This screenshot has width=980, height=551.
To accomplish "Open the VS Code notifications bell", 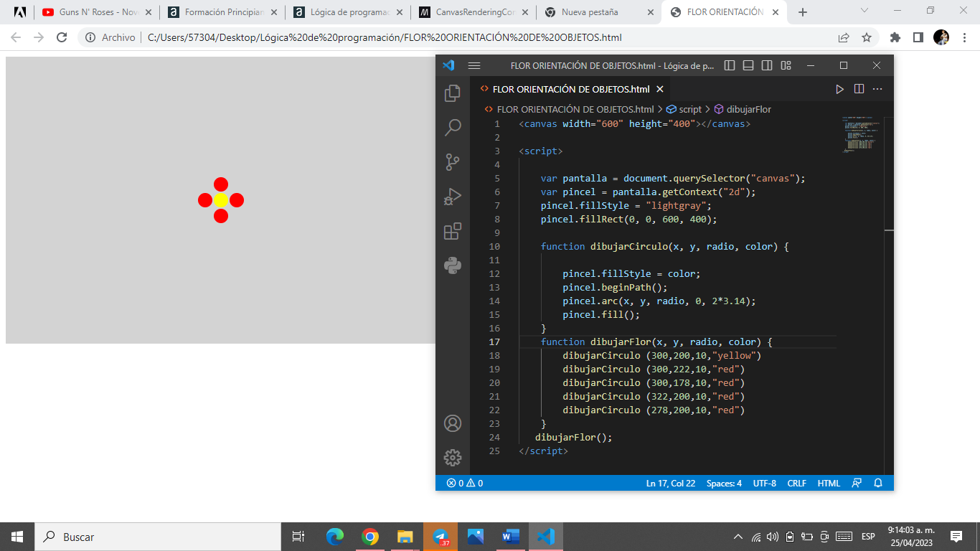I will [x=878, y=483].
